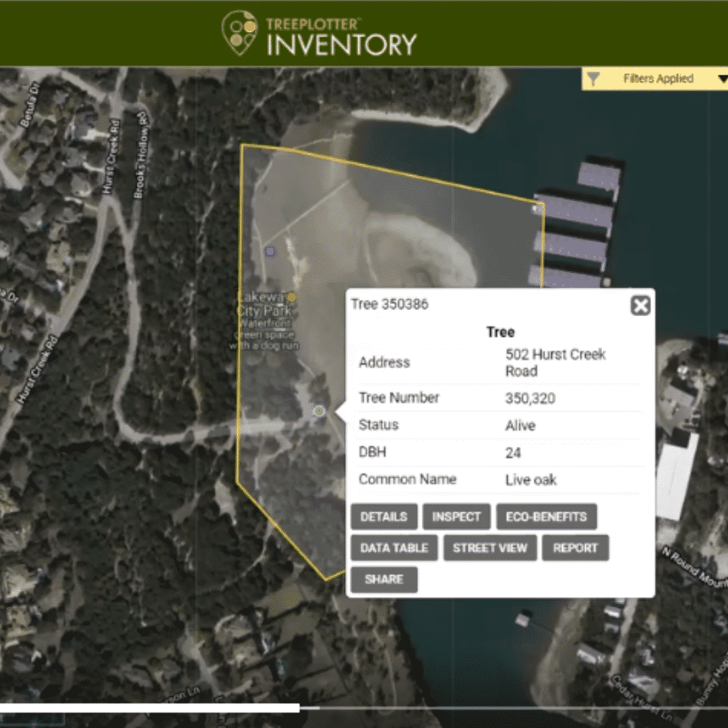Click the DBH value 24
Viewport: 728px width, 728px height.
(x=513, y=453)
